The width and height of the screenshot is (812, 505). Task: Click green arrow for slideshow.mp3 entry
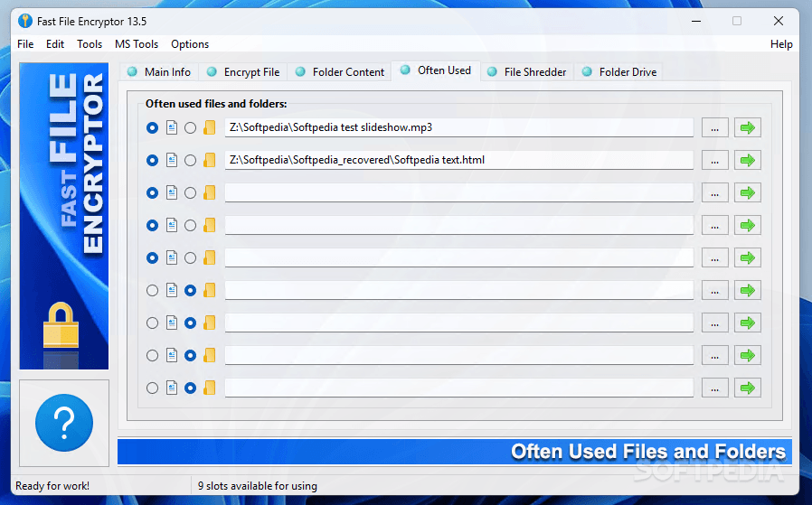pyautogui.click(x=747, y=127)
